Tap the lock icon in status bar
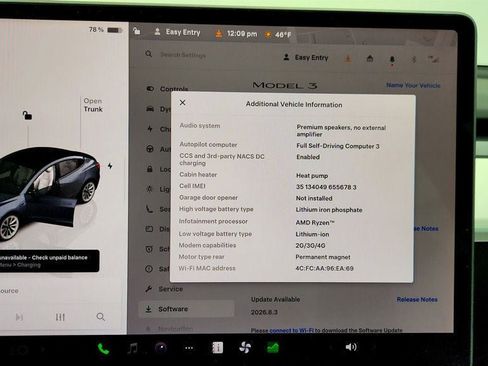Viewport: 488px width, 366px height. [137, 31]
